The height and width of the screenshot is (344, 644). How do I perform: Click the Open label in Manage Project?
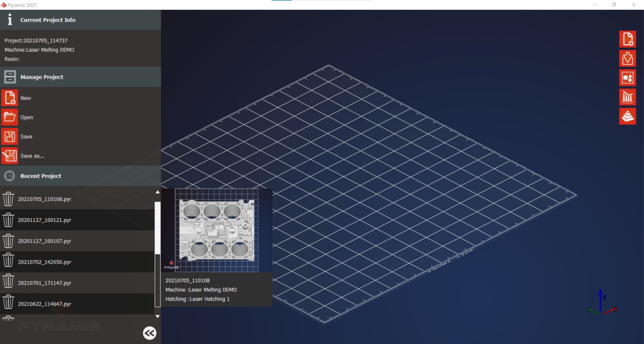(x=27, y=117)
